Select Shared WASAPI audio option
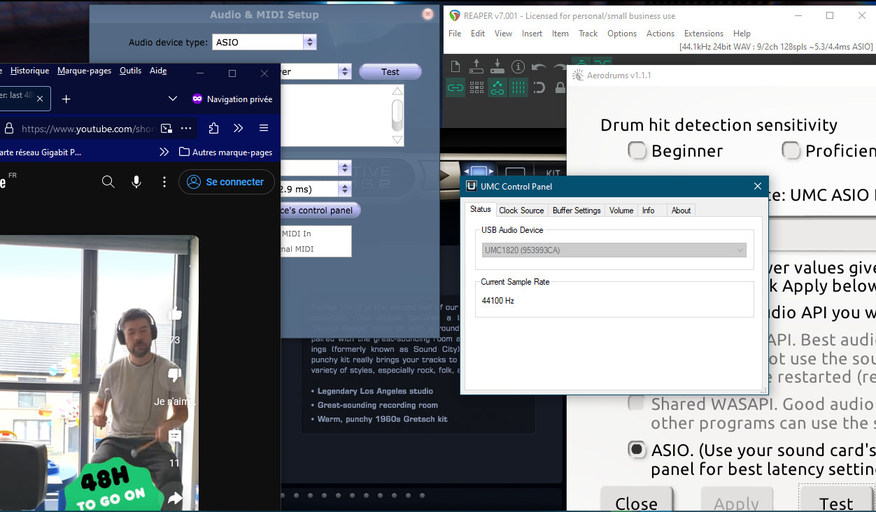Image resolution: width=876 pixels, height=512 pixels. (x=635, y=402)
